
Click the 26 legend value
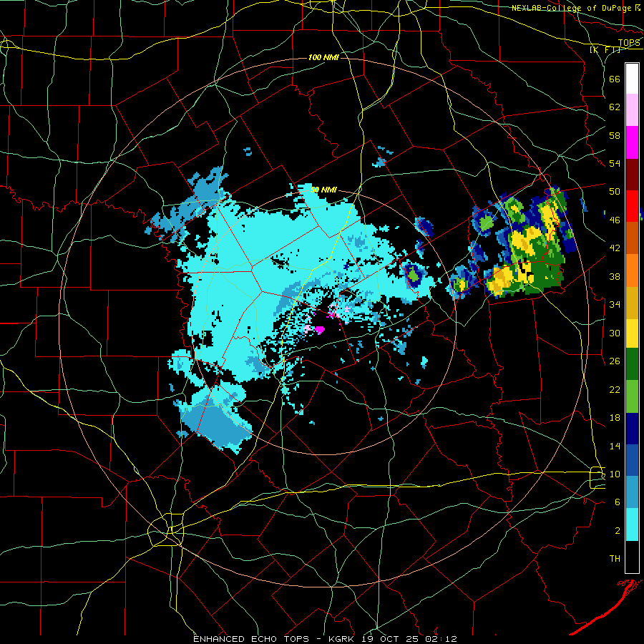(615, 361)
